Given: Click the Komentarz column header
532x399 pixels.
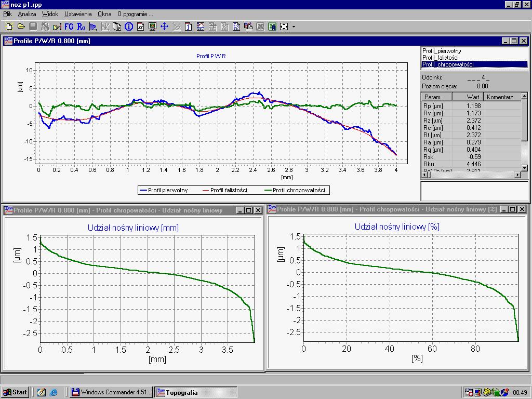Looking at the screenshot, I should (502, 97).
